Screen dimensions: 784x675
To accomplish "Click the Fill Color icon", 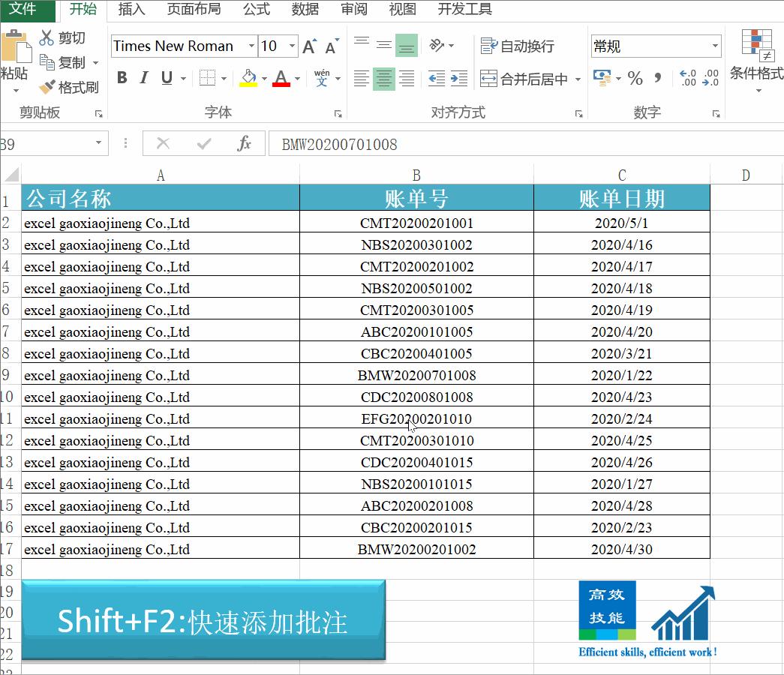I will (250, 78).
